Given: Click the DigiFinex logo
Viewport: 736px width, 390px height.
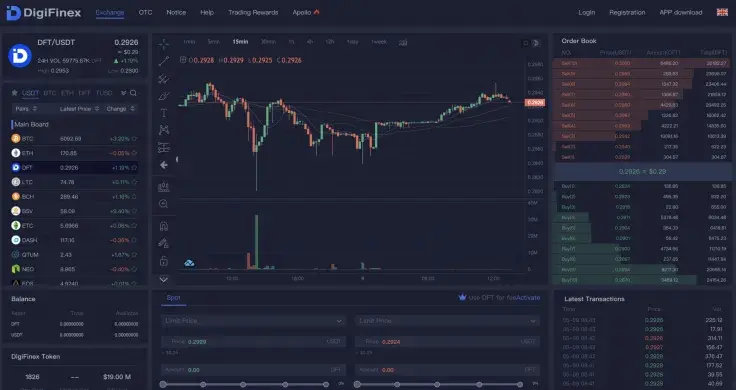Looking at the screenshot, I should 43,13.
